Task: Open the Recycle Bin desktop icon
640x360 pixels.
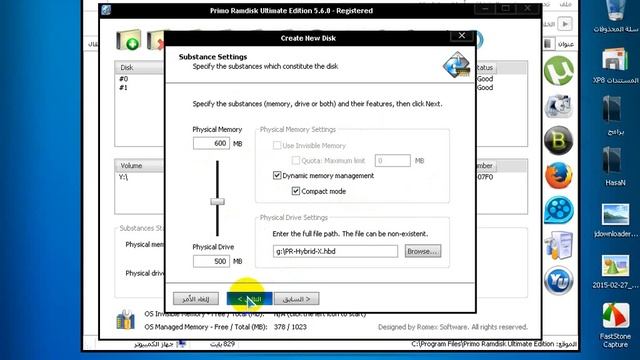Action: 615,16
